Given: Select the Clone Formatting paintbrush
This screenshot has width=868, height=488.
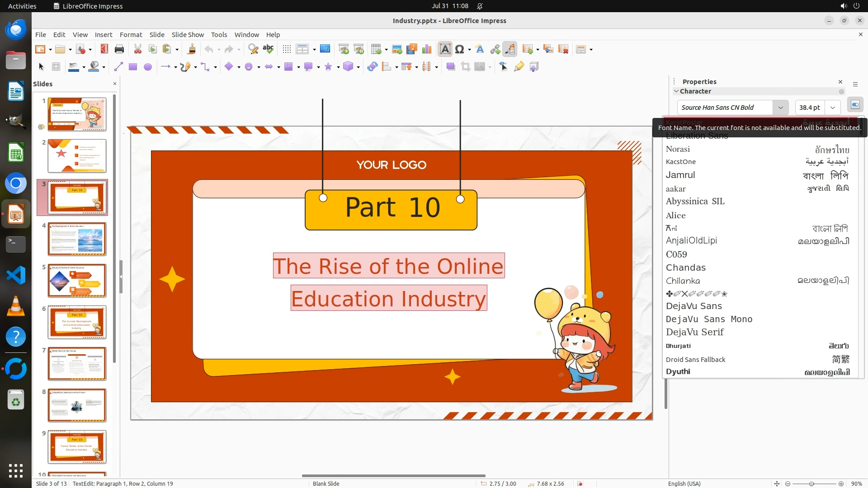Looking at the screenshot, I should pyautogui.click(x=191, y=49).
